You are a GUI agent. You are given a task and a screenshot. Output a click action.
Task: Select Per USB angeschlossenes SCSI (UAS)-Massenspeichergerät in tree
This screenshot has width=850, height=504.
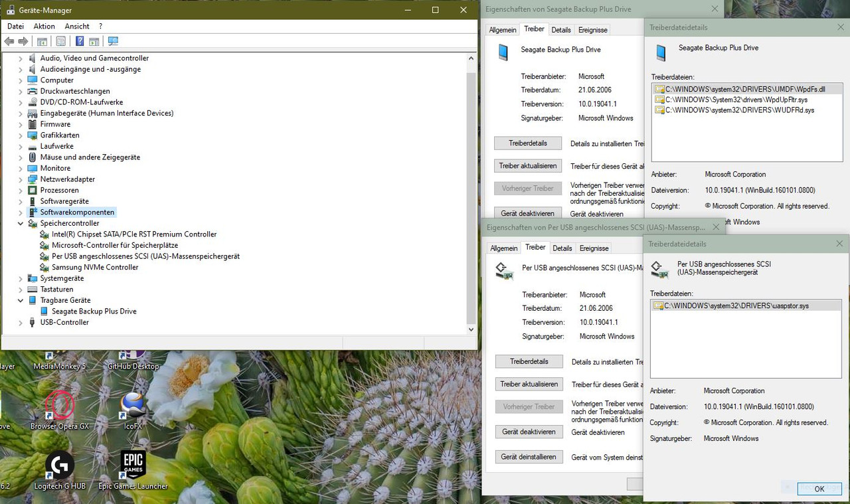click(145, 256)
